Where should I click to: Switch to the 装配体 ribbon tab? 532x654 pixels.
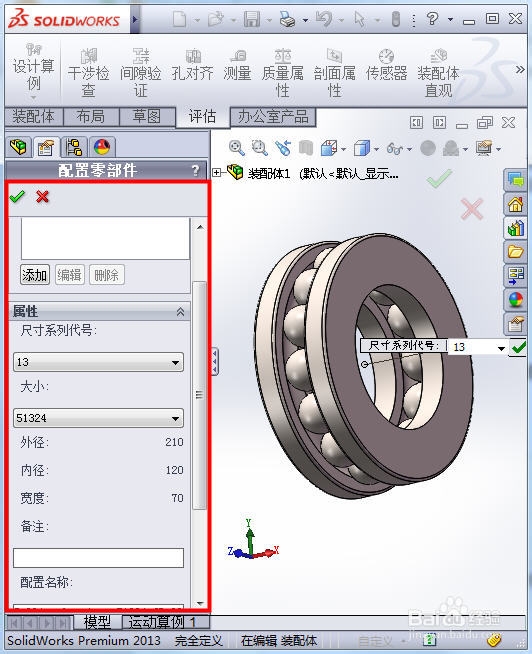coord(34,116)
